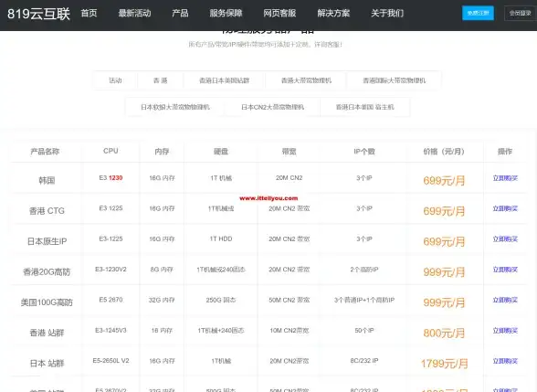This screenshot has width=537, height=392.
Task: Click 立即购买 in the 日本 站群 row
Action: pos(505,361)
